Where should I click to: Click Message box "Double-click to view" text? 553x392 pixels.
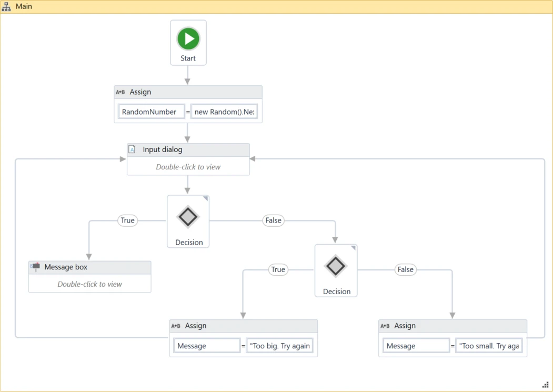tap(89, 284)
